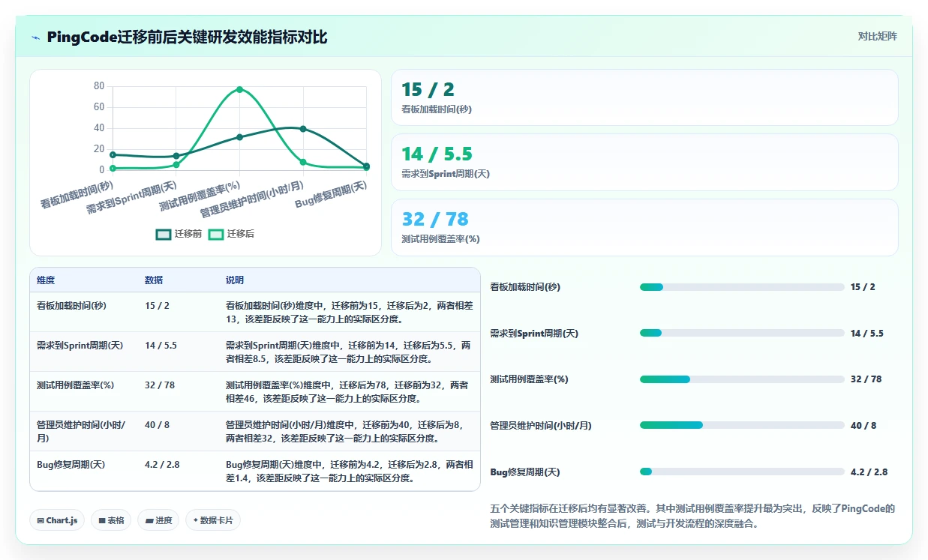
Task: Click the 管理员维护时间(小时/月) progress bar
Action: click(x=742, y=425)
